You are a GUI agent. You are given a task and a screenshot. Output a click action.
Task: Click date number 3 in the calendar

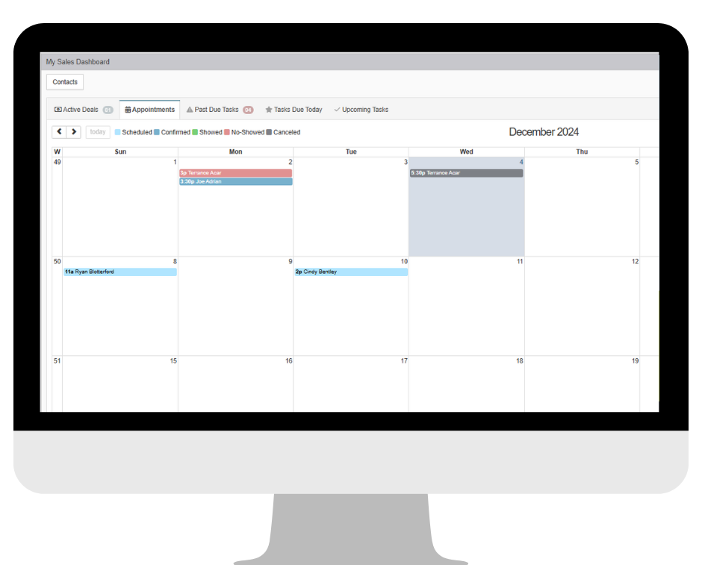click(406, 162)
